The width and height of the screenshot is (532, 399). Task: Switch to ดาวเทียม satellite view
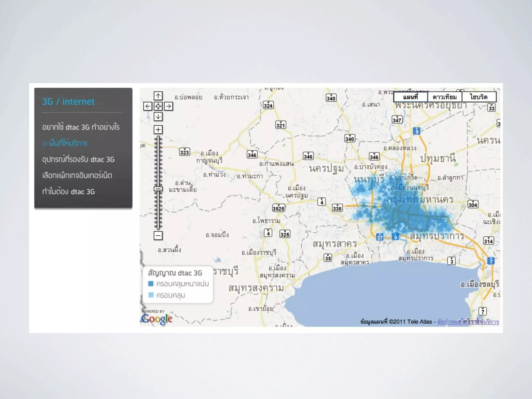pos(445,97)
